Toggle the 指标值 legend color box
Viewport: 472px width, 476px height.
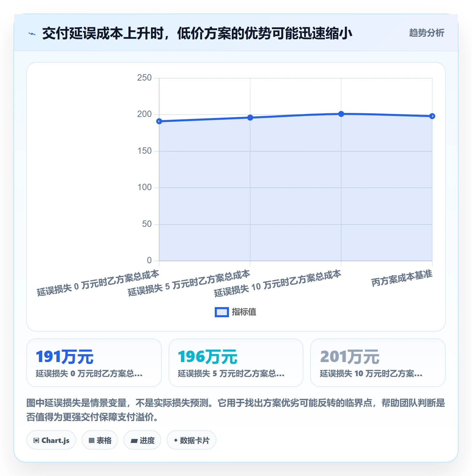tap(222, 312)
